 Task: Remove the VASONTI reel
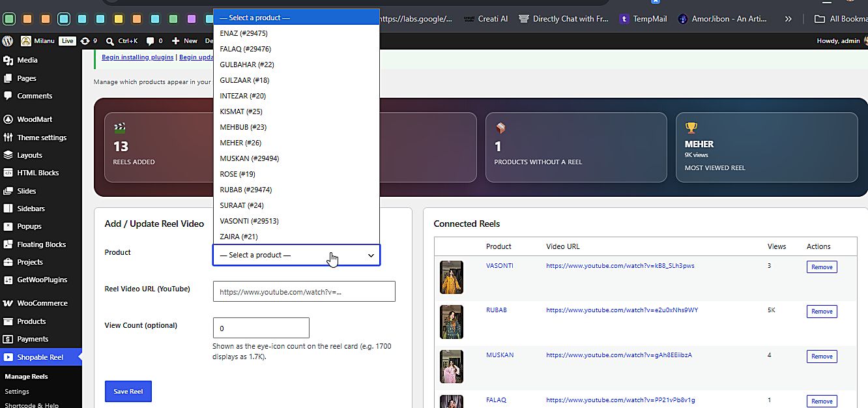point(822,267)
